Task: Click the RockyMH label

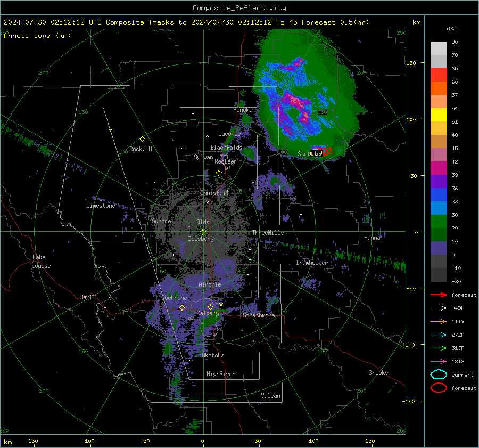Action: (141, 149)
